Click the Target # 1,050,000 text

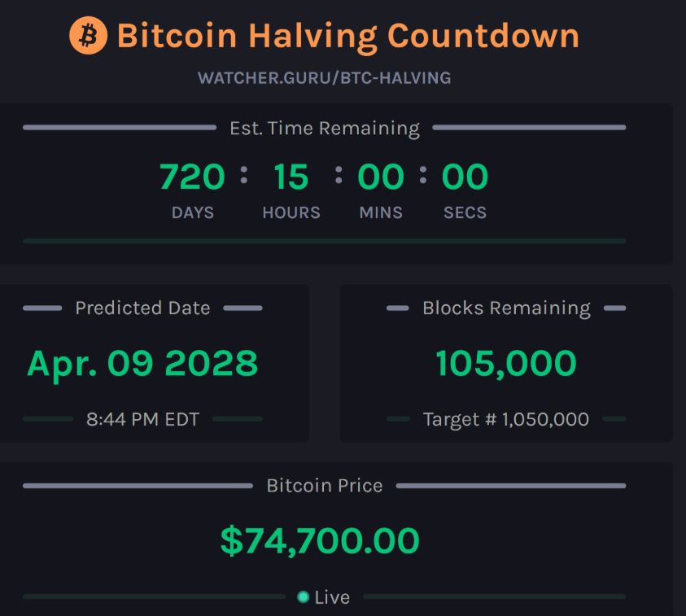click(506, 420)
